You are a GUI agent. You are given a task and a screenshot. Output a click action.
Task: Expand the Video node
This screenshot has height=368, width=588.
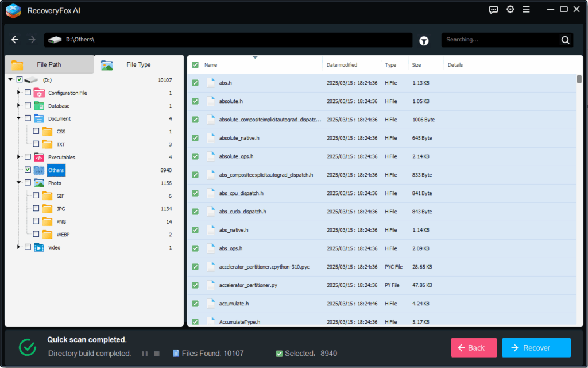click(x=18, y=247)
